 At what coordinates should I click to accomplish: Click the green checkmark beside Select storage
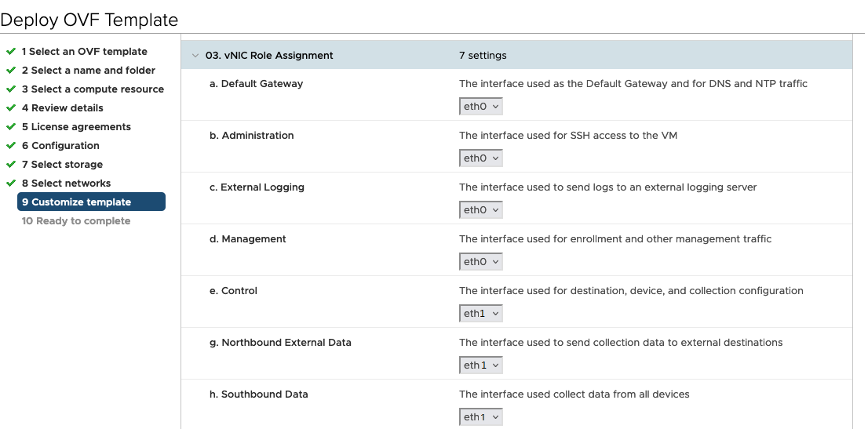[10, 165]
